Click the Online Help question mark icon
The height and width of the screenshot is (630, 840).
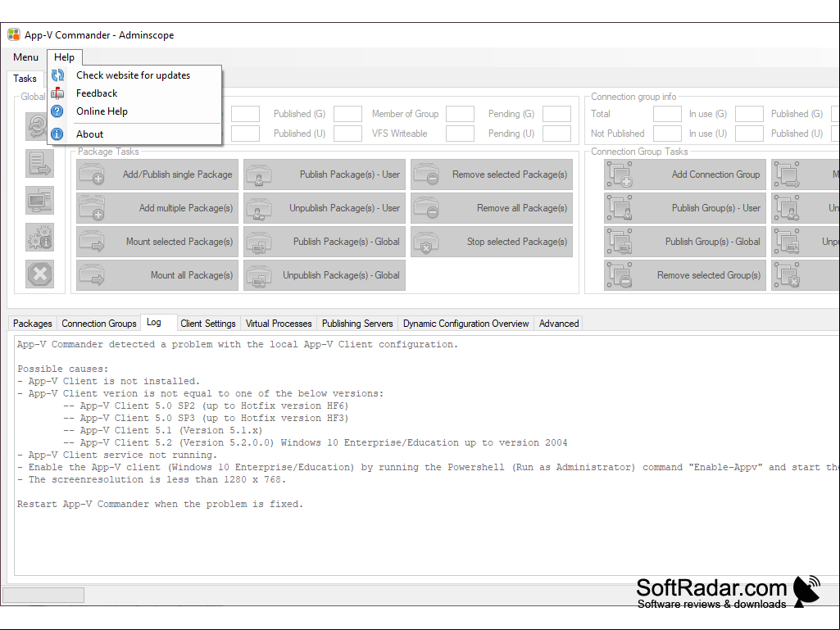(x=57, y=111)
